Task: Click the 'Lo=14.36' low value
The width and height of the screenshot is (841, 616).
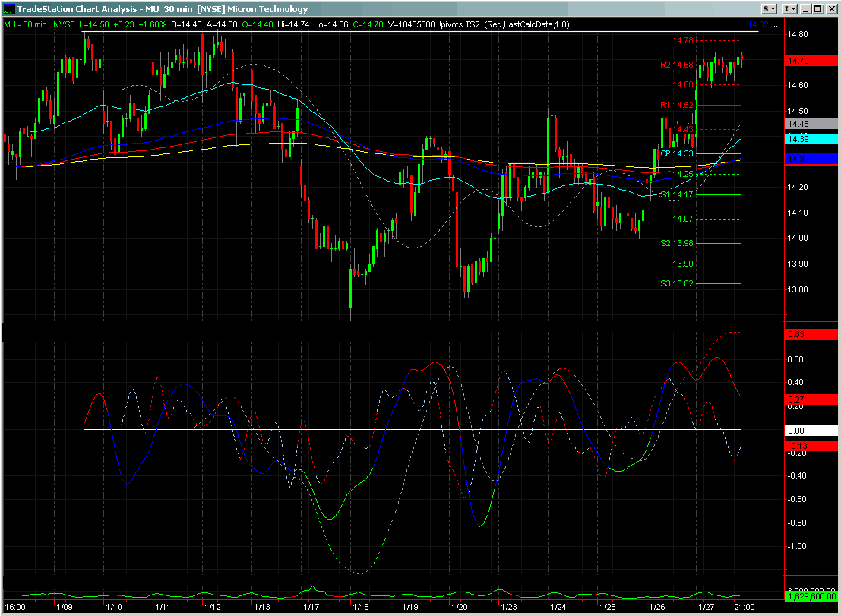Action: click(332, 24)
